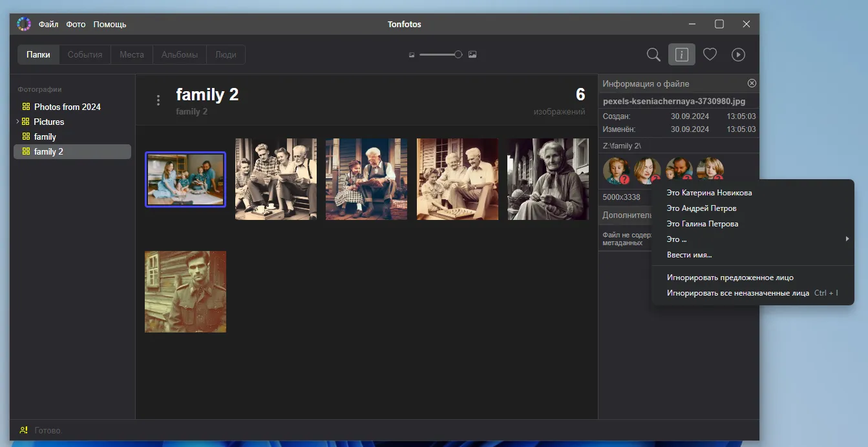Select Photos from 2024 folder
868x447 pixels.
[67, 107]
